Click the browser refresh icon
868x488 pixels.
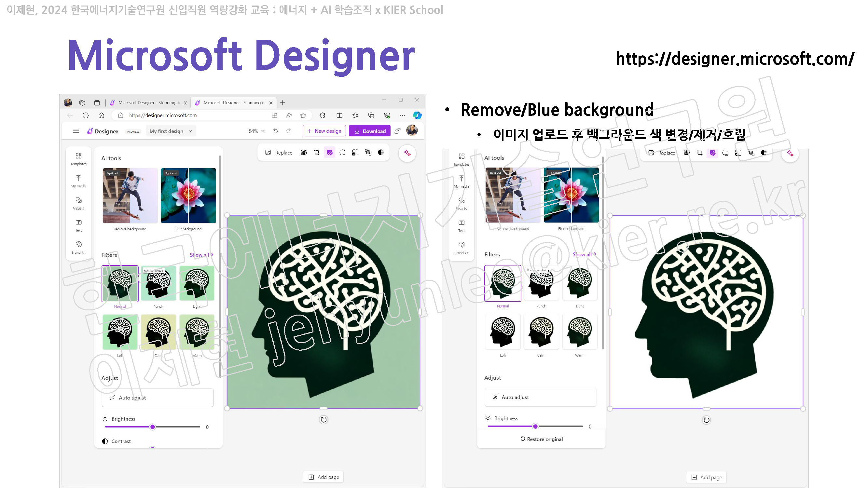[86, 115]
